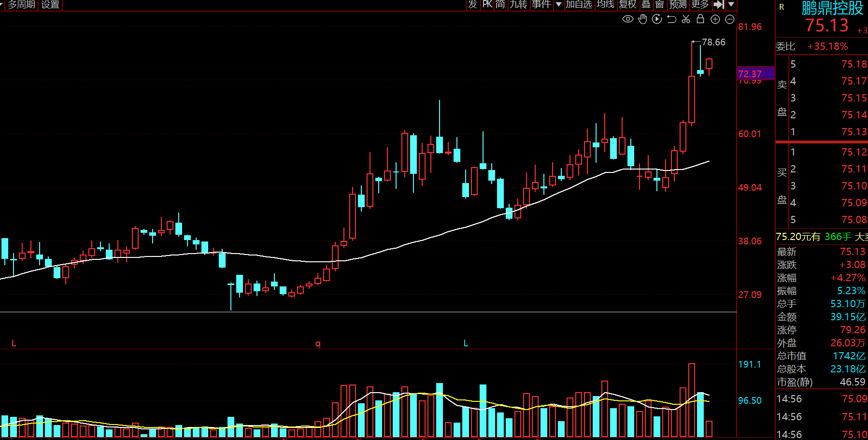The height and width of the screenshot is (440, 868).
Task: Expand the dropdown after the jump-to-end icon
Action: (731, 4)
